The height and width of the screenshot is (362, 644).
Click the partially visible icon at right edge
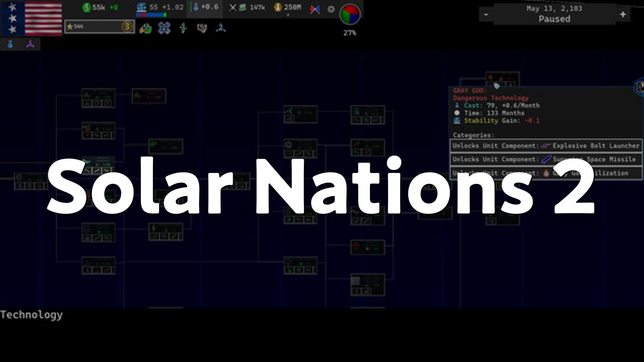tap(639, 86)
